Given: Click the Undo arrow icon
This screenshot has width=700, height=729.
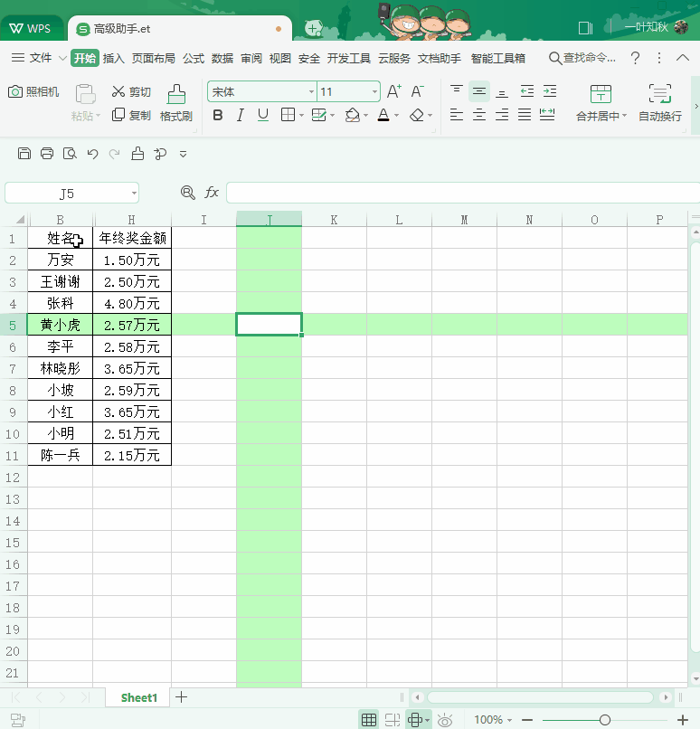Looking at the screenshot, I should point(92,154).
